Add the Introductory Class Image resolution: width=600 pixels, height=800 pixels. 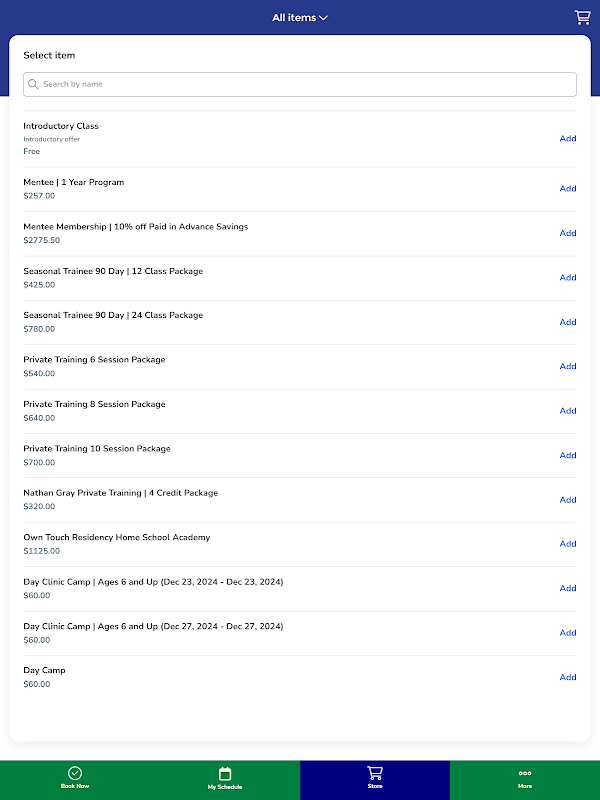(x=567, y=138)
